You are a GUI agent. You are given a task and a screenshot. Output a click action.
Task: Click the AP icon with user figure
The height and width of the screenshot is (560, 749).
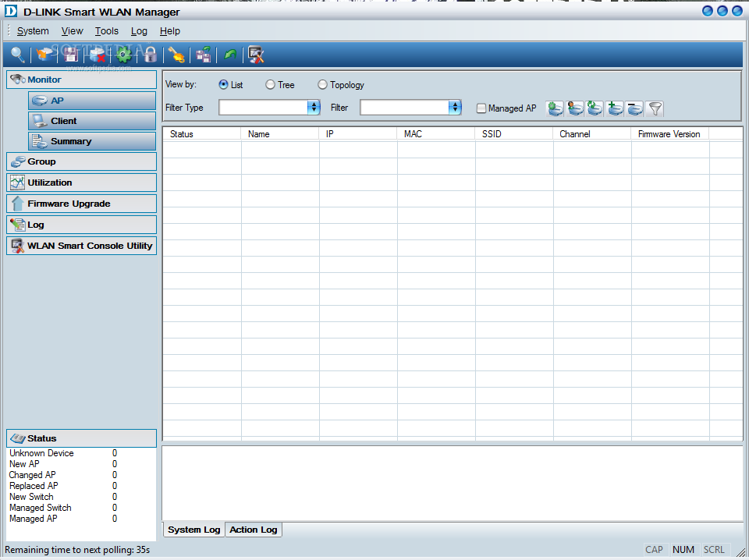click(575, 108)
